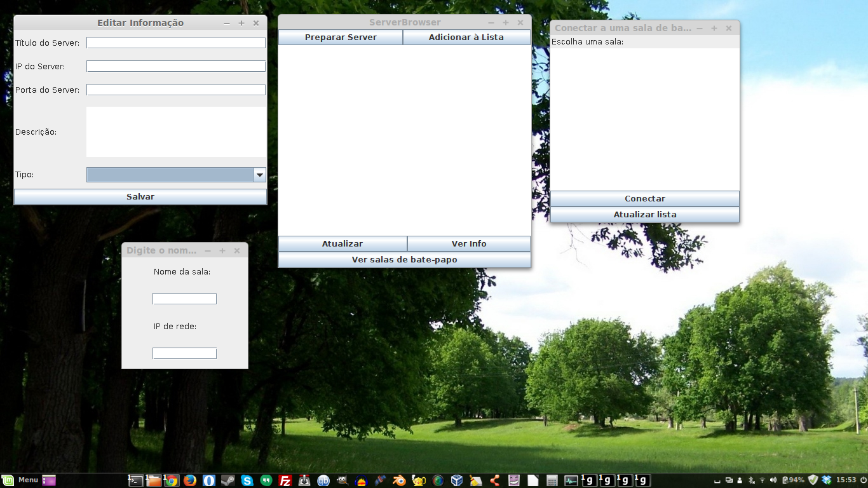The width and height of the screenshot is (868, 488).
Task: Expand the Tipo dropdown list
Action: [x=259, y=175]
